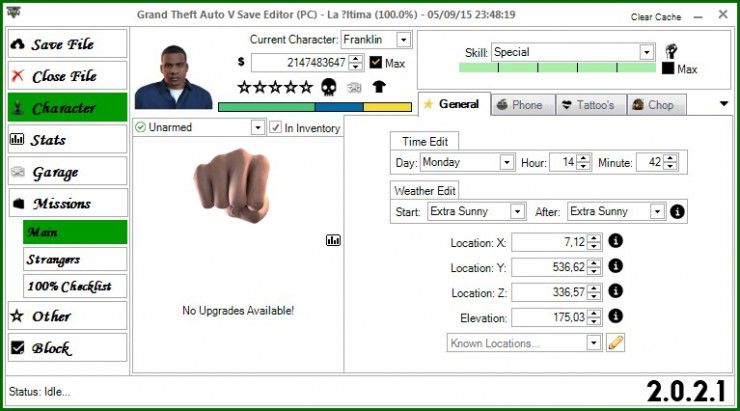Click the green Special skill level bar
This screenshot has height=411, width=740.
557,68
